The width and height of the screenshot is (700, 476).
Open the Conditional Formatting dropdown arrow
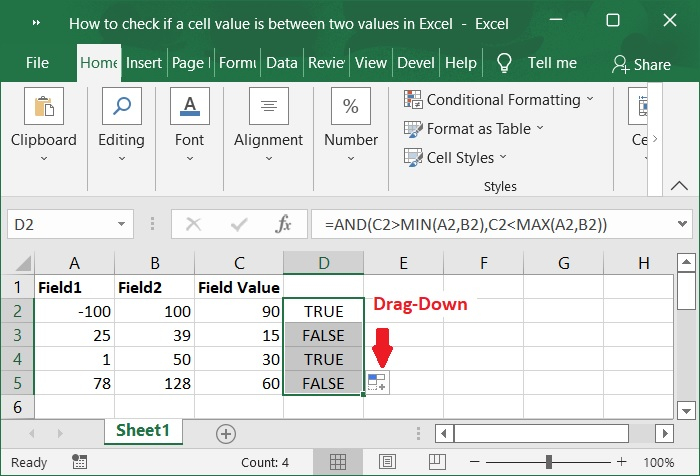pos(590,99)
